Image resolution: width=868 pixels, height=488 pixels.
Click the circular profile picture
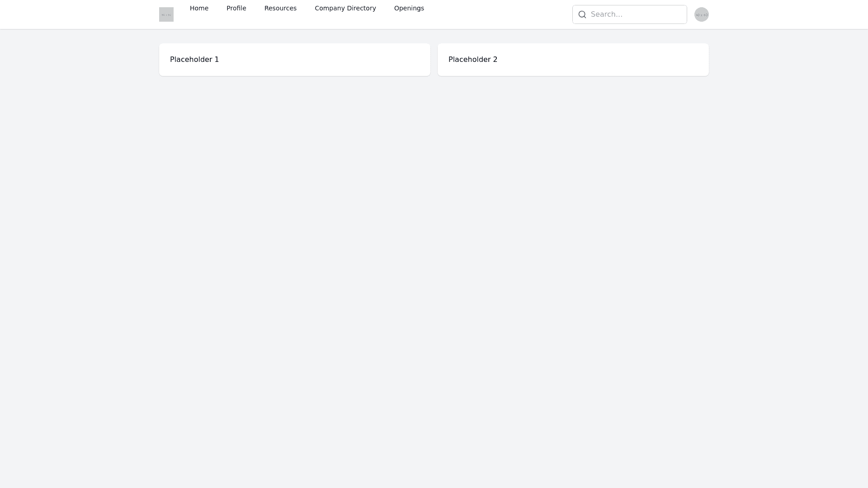(701, 14)
